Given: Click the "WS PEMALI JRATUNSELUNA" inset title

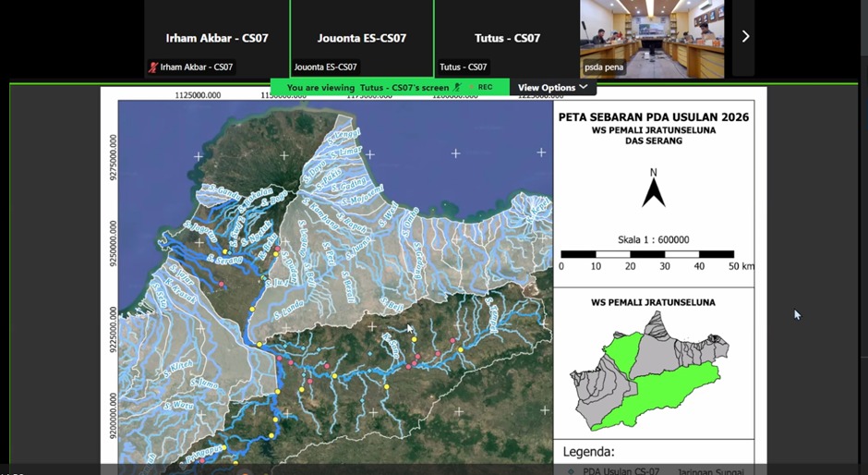Looking at the screenshot, I should [653, 302].
